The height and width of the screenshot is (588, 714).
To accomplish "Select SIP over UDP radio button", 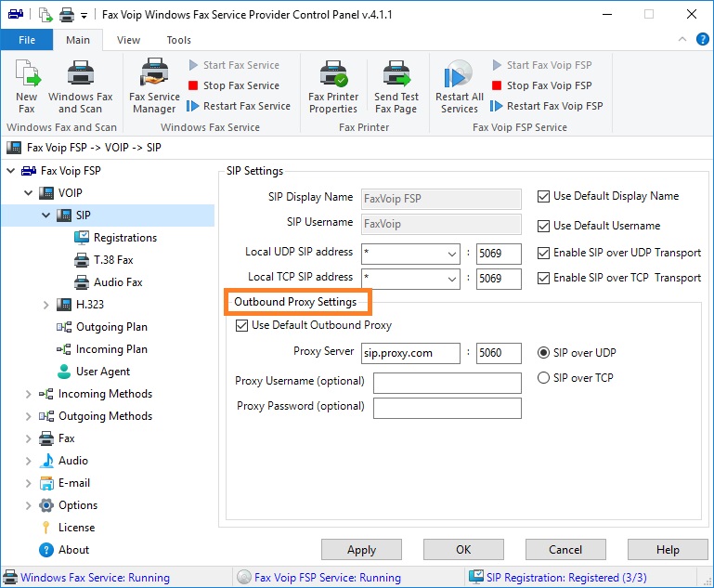I will click(x=543, y=353).
